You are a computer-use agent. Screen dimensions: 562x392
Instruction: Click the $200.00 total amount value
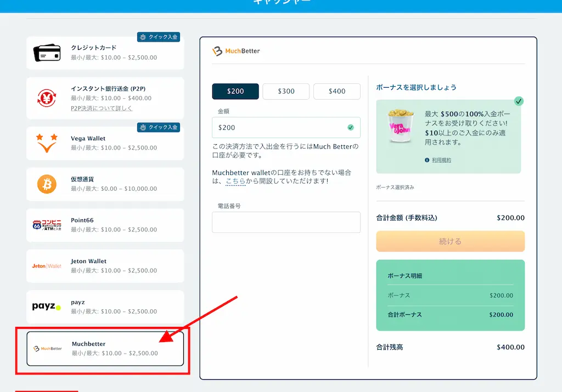pos(510,218)
